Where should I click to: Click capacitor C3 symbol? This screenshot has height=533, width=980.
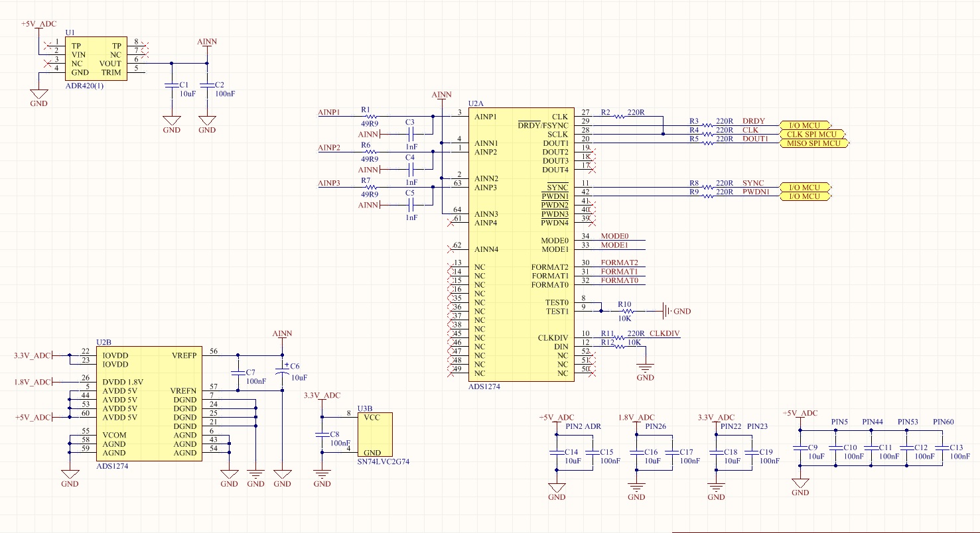[x=409, y=135]
